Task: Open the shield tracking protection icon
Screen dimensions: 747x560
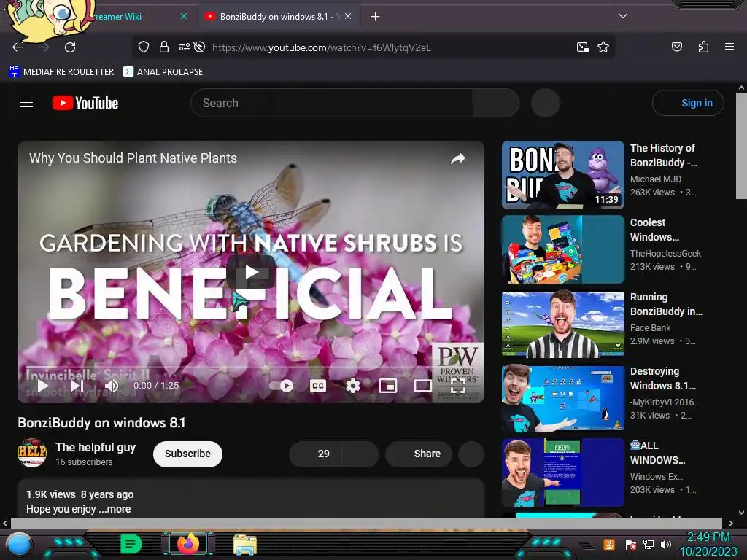Action: [x=144, y=47]
